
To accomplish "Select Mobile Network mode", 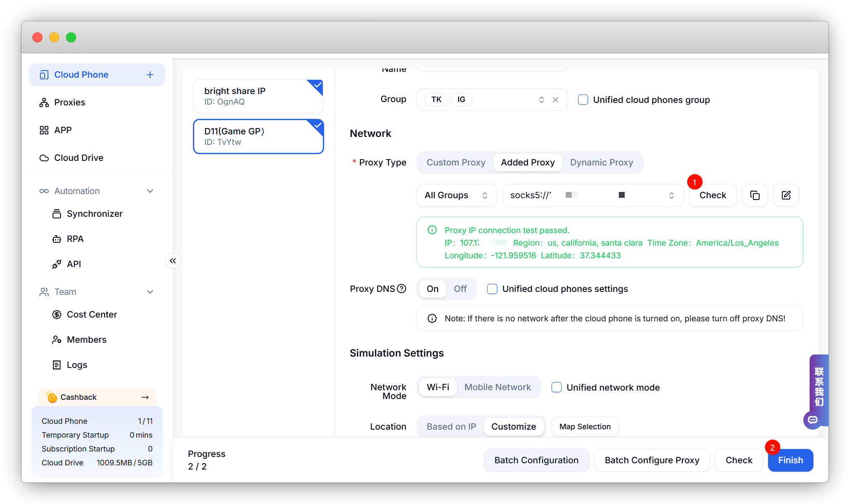I will pyautogui.click(x=497, y=387).
